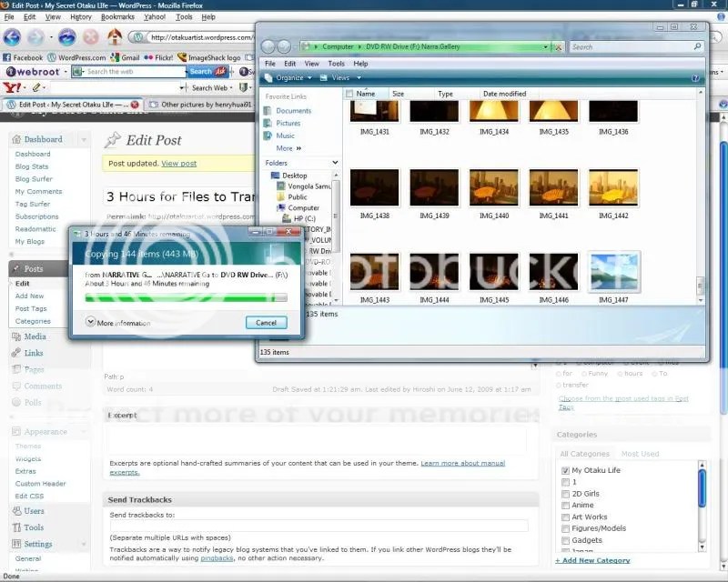The height and width of the screenshot is (582, 728).
Task: Click the Explorer back navigation button
Action: (x=268, y=46)
